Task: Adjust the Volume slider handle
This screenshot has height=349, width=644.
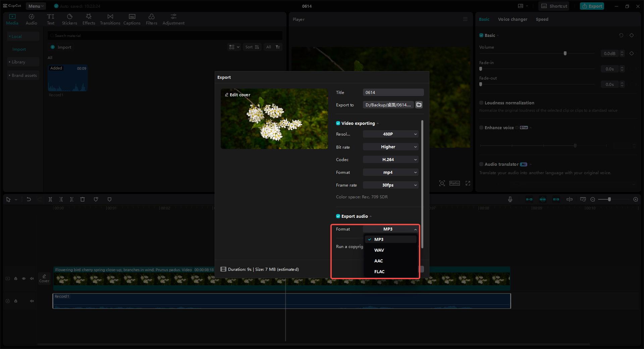Action: point(565,53)
